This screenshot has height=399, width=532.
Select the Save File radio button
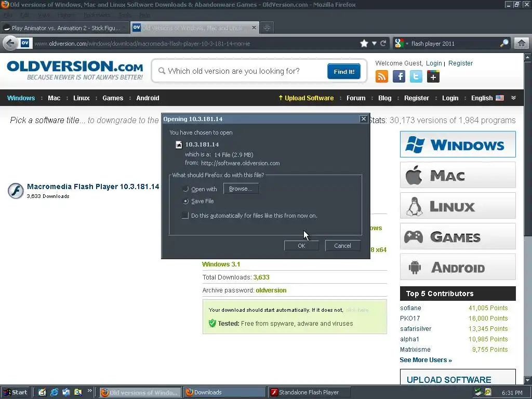pyautogui.click(x=185, y=201)
